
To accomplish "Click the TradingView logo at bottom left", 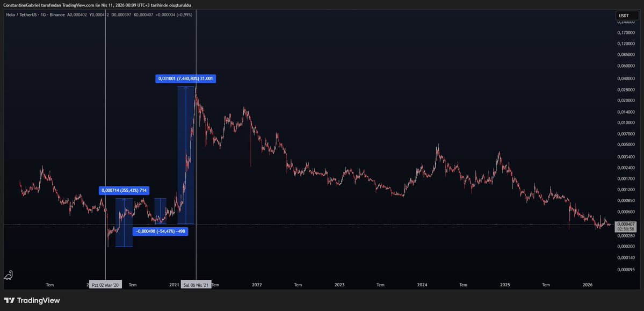I will coord(32,300).
